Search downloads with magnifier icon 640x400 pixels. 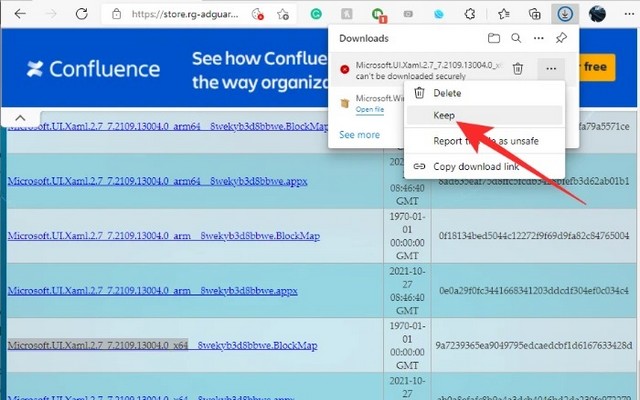coord(516,38)
